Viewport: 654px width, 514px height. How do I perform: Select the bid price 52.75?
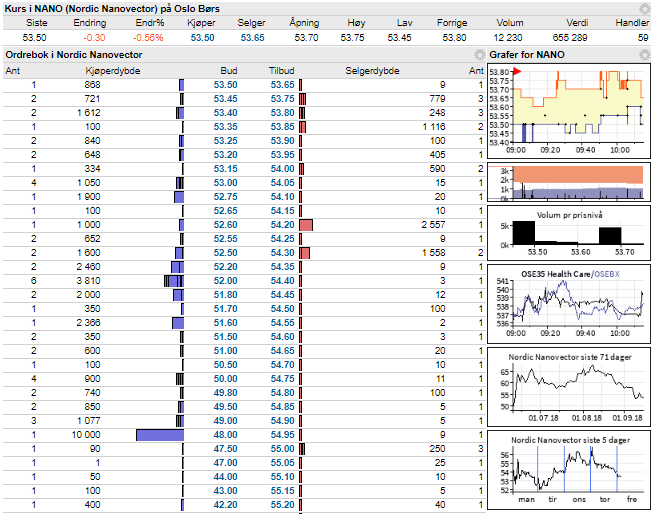pos(225,197)
